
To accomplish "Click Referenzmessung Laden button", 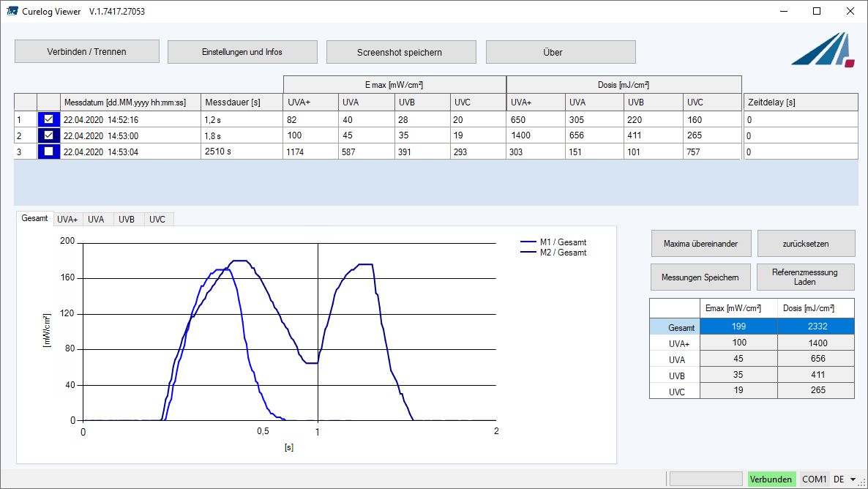I will point(806,277).
